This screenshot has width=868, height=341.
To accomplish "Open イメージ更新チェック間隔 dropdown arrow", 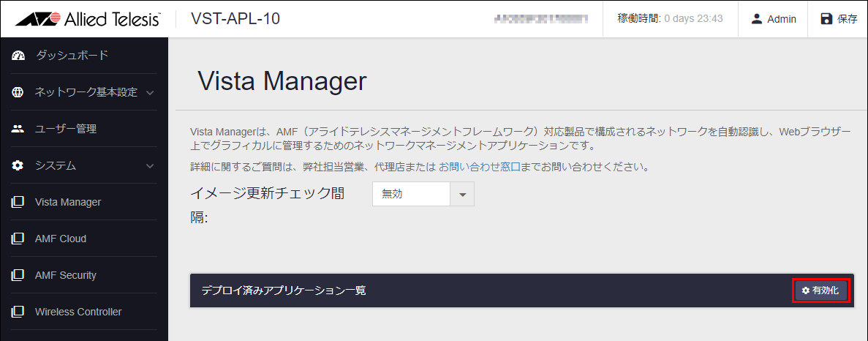I will [463, 195].
